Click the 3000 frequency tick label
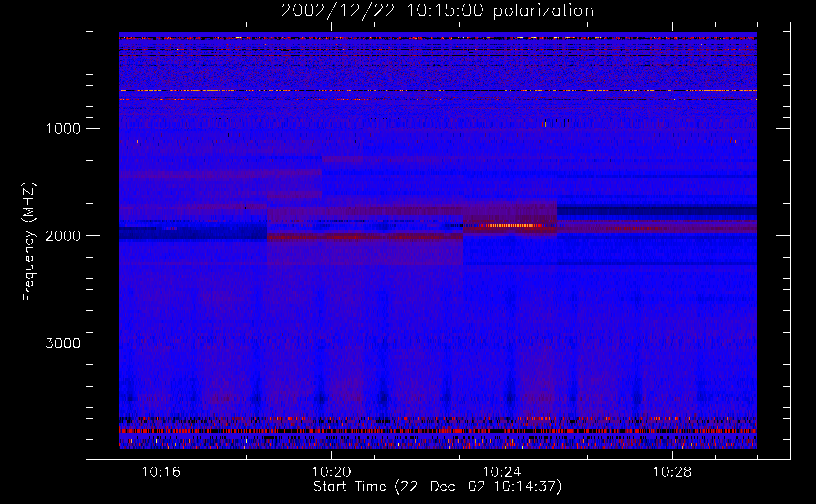The image size is (816, 504). 63,343
